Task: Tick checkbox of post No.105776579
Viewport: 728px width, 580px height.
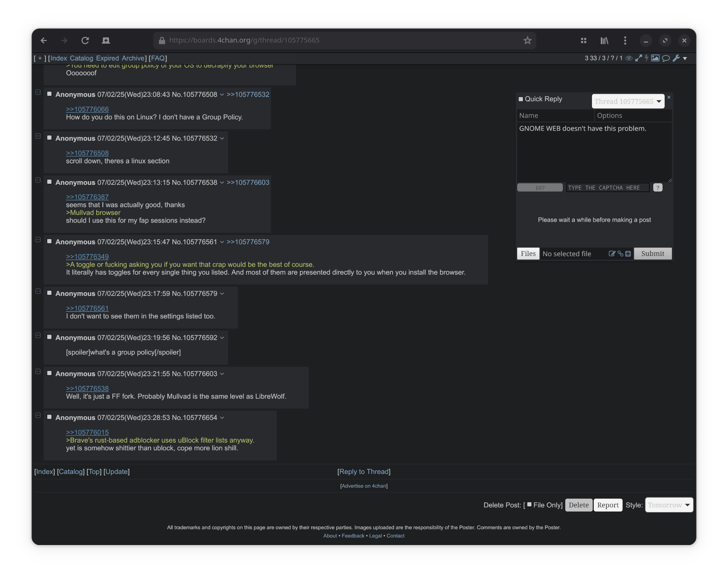Action: pyautogui.click(x=50, y=293)
